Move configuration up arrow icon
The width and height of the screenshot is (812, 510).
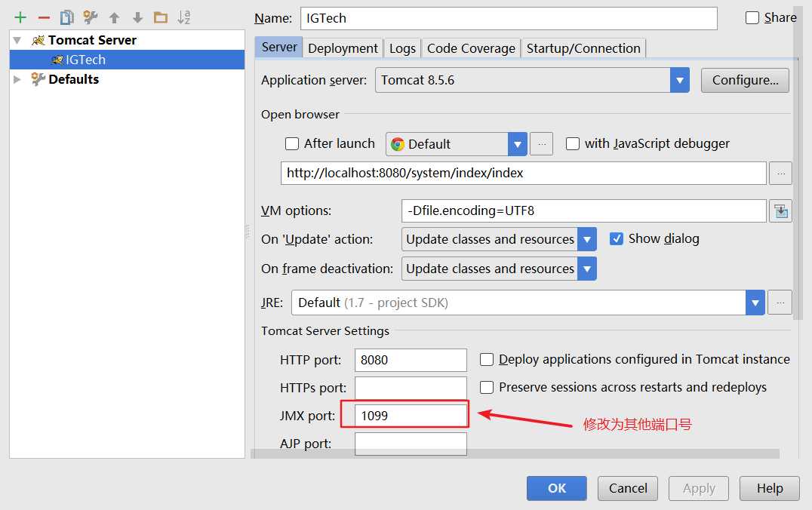[114, 18]
